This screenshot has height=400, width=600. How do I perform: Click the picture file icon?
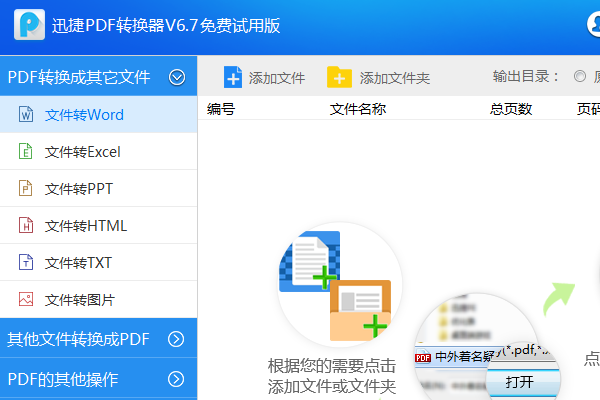(x=26, y=299)
